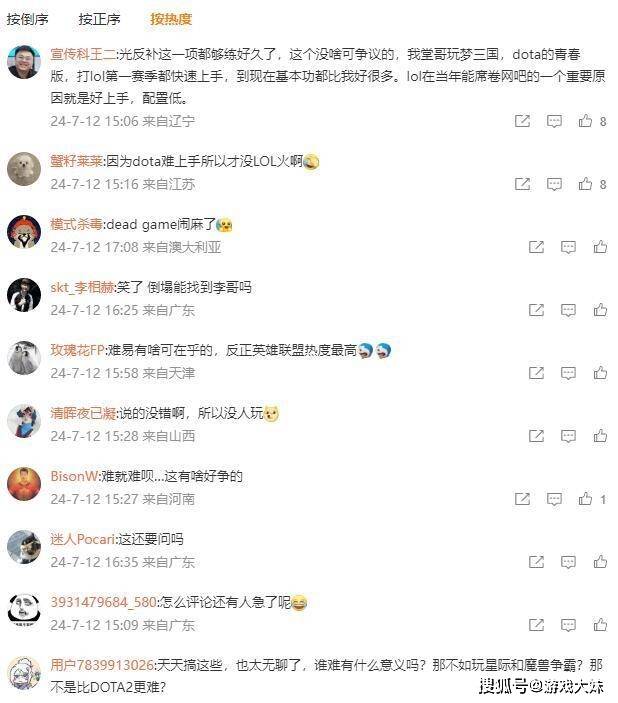Open username link 蟹籽莱莱
This screenshot has height=703, width=618.
77,161
